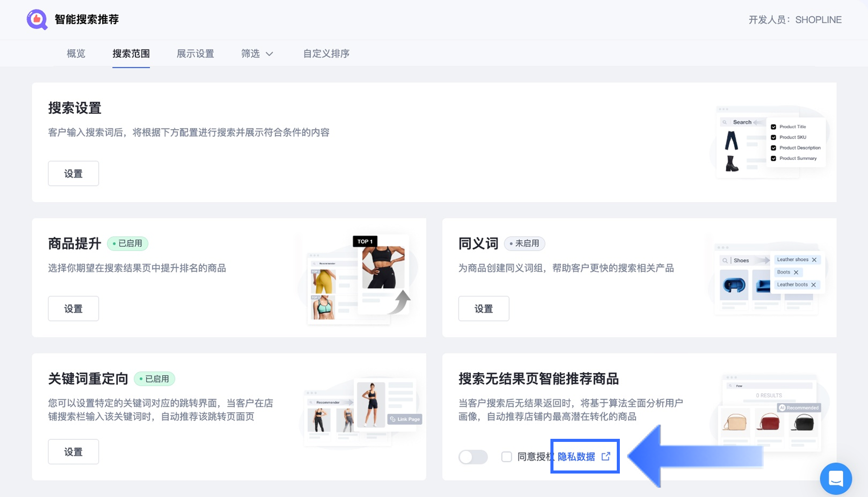Toggle the 搜索无结果页智能推荐商品 switch
The height and width of the screenshot is (497, 868).
(473, 457)
